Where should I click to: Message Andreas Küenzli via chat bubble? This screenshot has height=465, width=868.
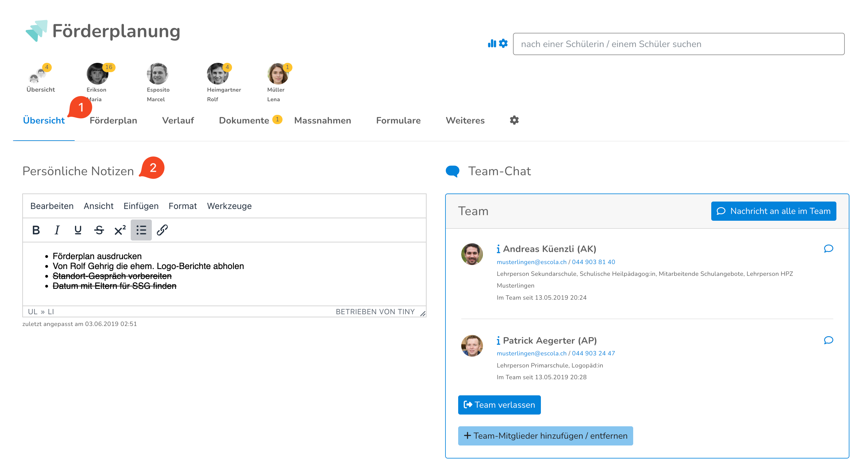(x=828, y=249)
